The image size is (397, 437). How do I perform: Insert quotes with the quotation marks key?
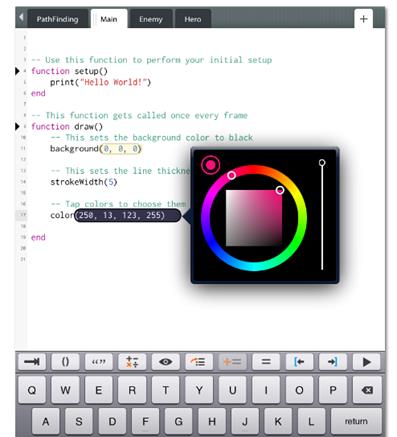(99, 362)
